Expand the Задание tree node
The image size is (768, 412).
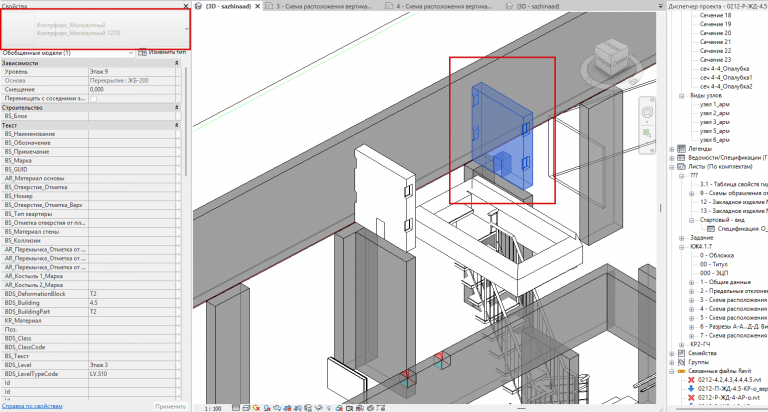[x=681, y=238]
